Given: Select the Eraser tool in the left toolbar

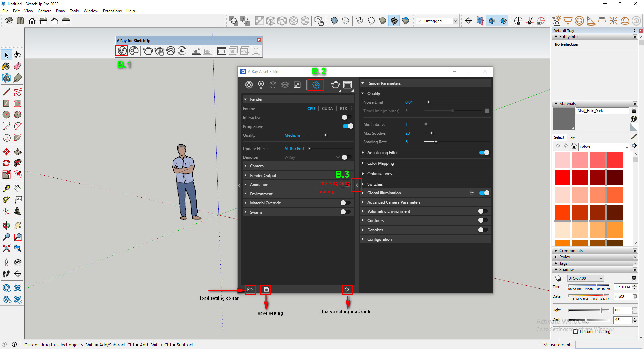Looking at the screenshot, I should (17, 66).
